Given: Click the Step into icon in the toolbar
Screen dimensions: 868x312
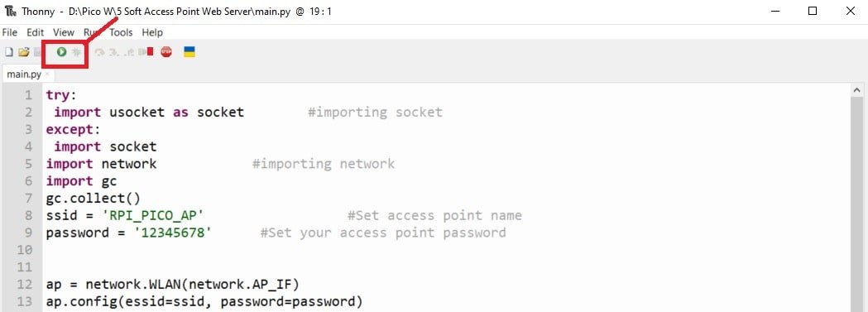Looking at the screenshot, I should (x=114, y=53).
